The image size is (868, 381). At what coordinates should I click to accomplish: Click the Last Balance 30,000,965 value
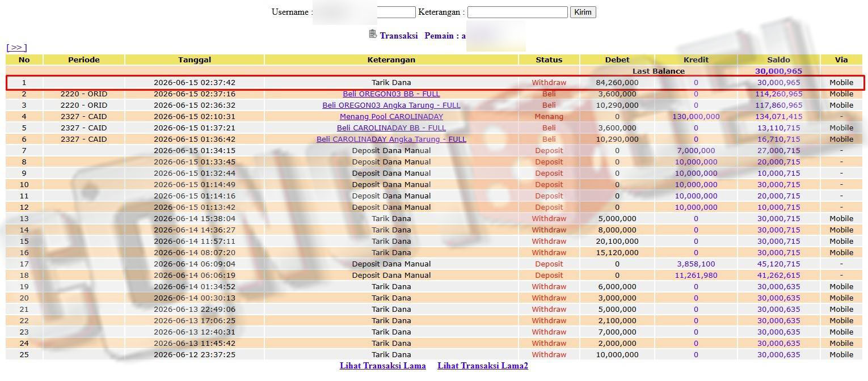tap(778, 71)
